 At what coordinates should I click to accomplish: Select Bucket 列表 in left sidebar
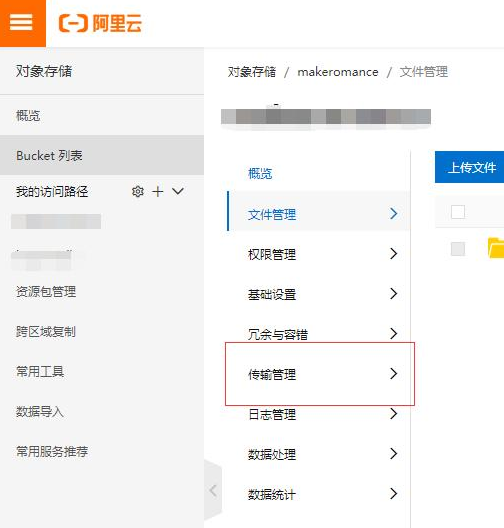[102, 155]
